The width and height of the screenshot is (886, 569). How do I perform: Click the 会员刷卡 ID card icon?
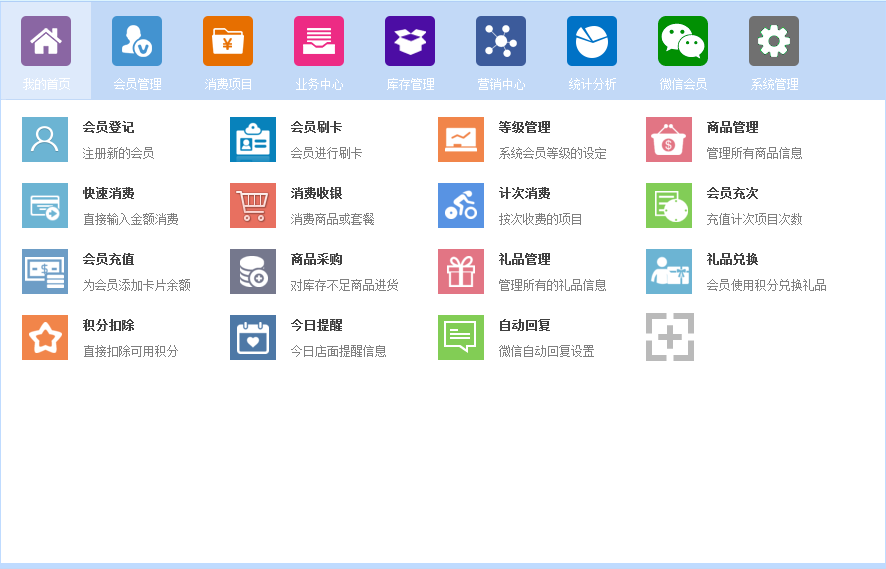tap(253, 140)
